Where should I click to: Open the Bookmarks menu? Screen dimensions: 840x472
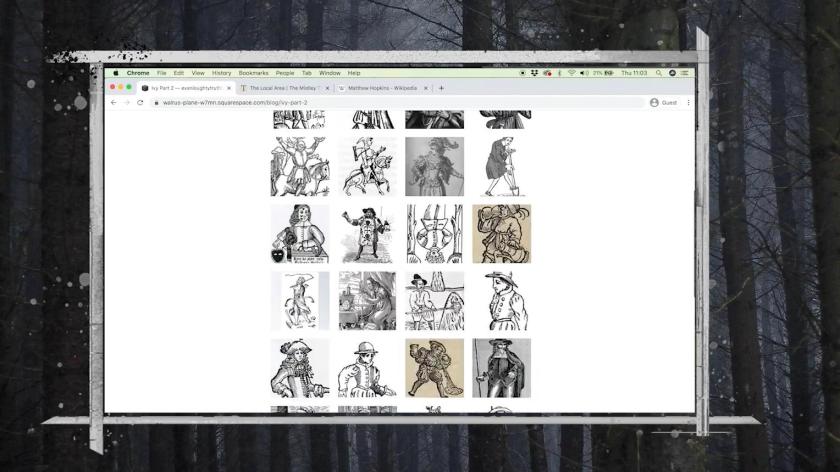click(x=253, y=73)
